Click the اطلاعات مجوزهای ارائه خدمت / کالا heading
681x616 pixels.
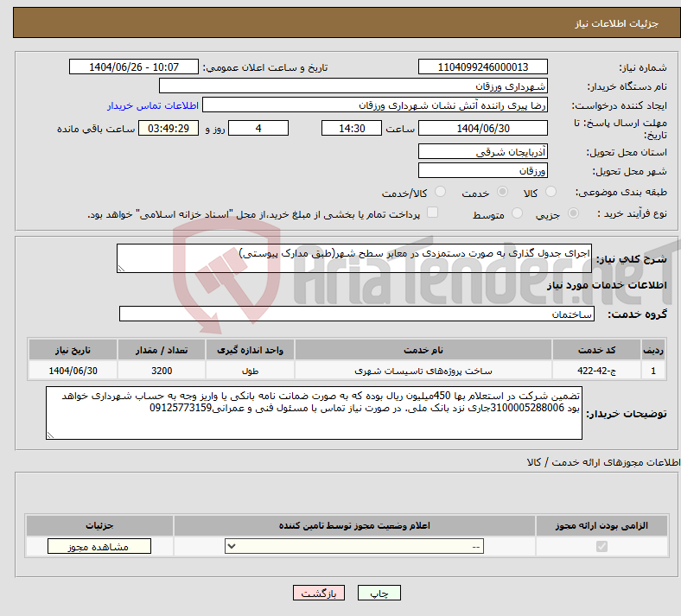[x=603, y=462]
